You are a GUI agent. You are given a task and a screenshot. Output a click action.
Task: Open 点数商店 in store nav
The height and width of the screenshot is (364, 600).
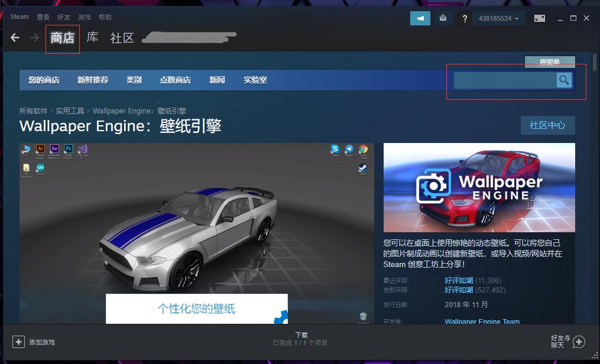coord(175,80)
